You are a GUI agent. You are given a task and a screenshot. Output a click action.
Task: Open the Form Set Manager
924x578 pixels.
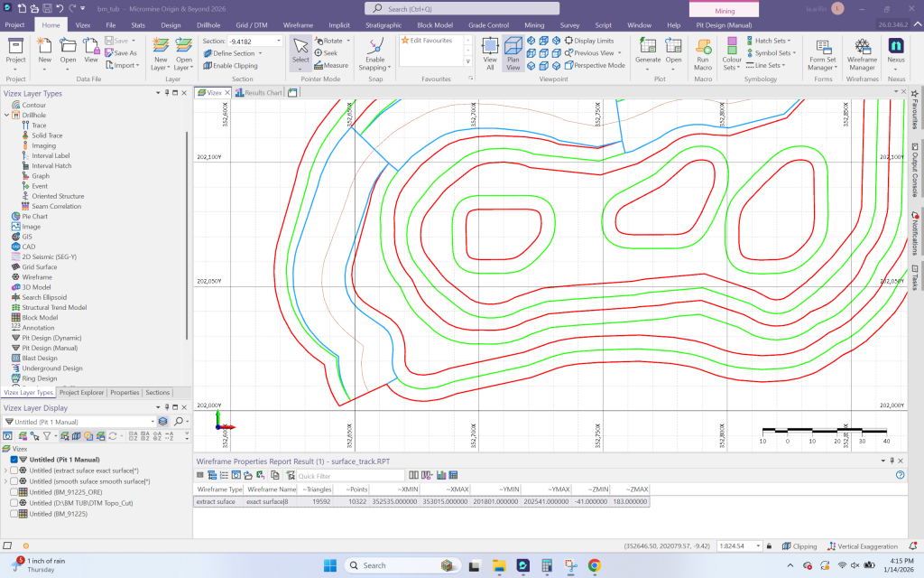[823, 54]
